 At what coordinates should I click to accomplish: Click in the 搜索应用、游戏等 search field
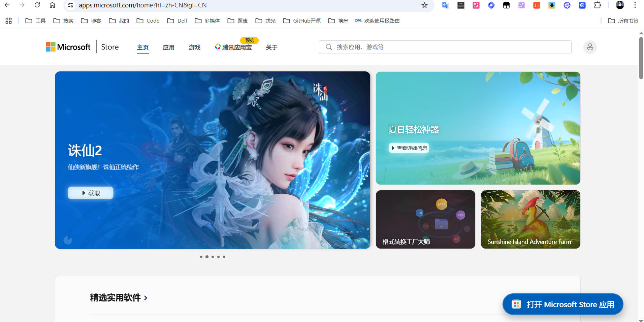[x=445, y=47]
